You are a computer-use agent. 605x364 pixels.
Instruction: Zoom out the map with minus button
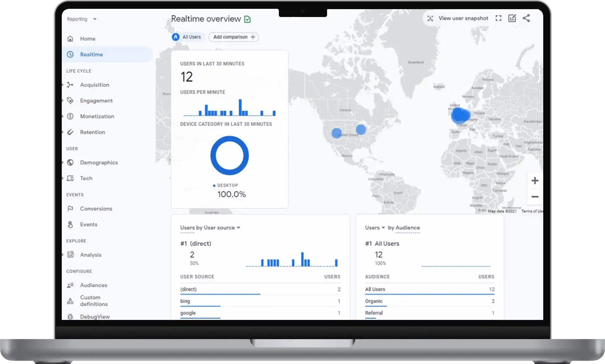(535, 197)
